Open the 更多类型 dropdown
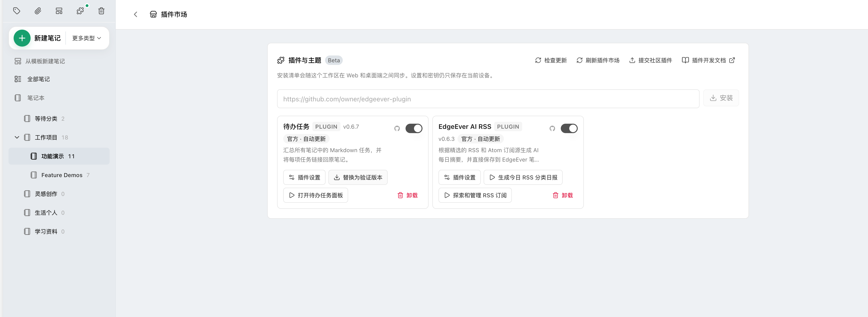The height and width of the screenshot is (317, 868). point(87,38)
